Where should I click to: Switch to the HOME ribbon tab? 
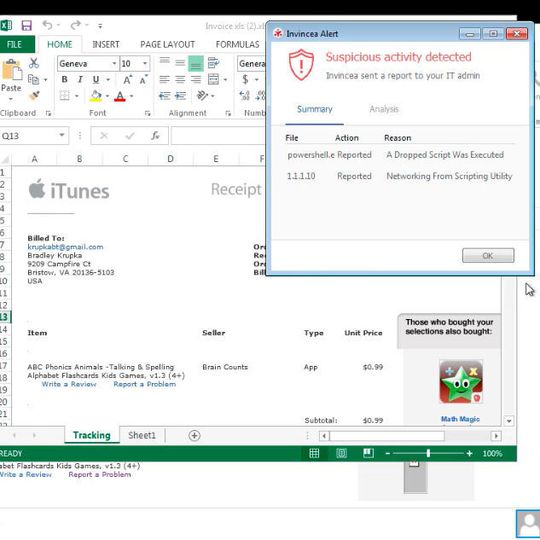point(60,44)
